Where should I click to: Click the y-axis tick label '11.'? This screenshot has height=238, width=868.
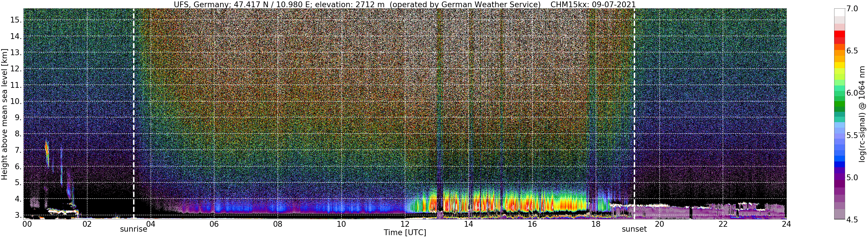coord(16,85)
